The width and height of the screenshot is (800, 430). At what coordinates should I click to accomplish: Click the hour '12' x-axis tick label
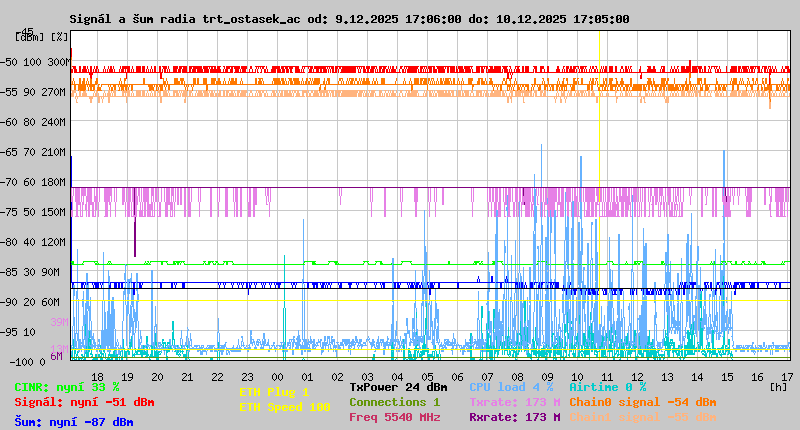pos(638,377)
